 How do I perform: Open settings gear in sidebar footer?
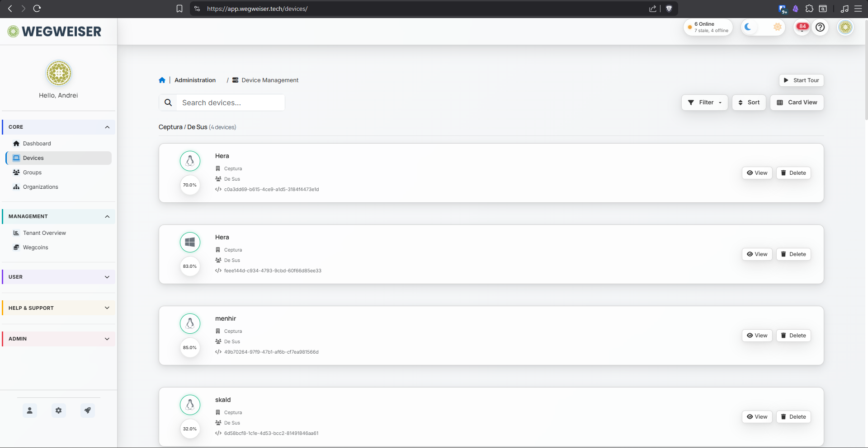coord(58,411)
